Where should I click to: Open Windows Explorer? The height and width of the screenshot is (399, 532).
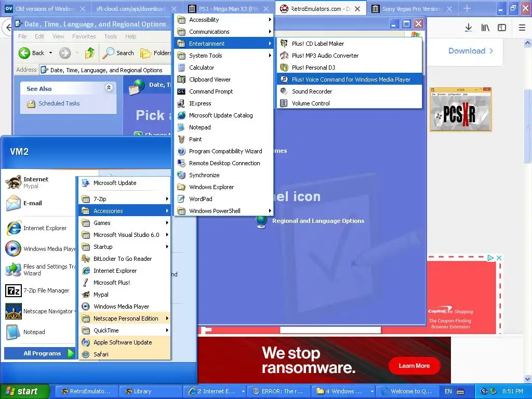(x=224, y=187)
